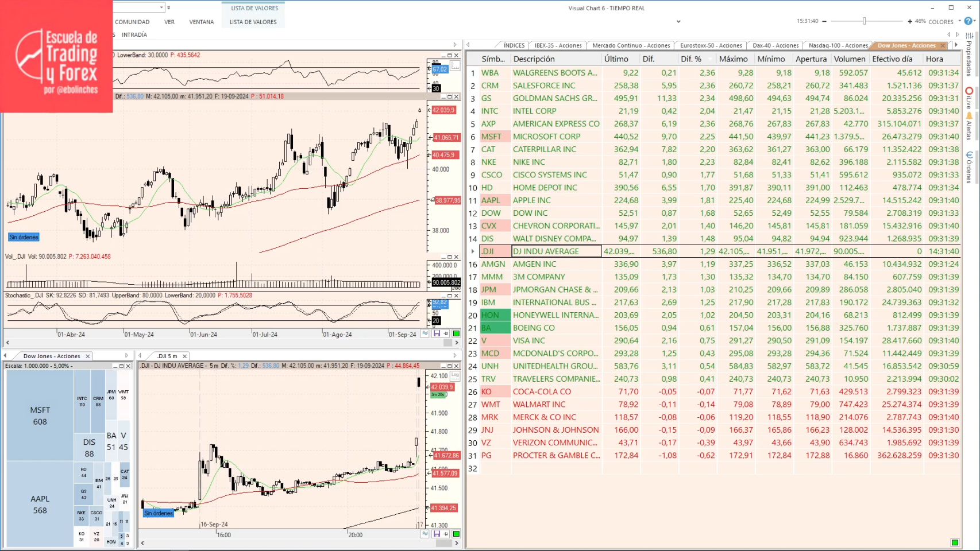Image resolution: width=980 pixels, height=551 pixels.
Task: Switch to the Nasdaq-100 - Acciones tab
Action: point(838,45)
